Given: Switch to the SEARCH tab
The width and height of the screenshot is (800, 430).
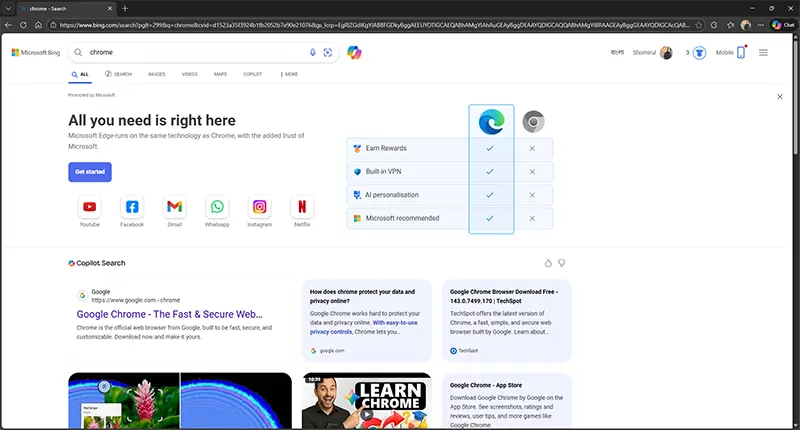Looking at the screenshot, I should pos(118,74).
